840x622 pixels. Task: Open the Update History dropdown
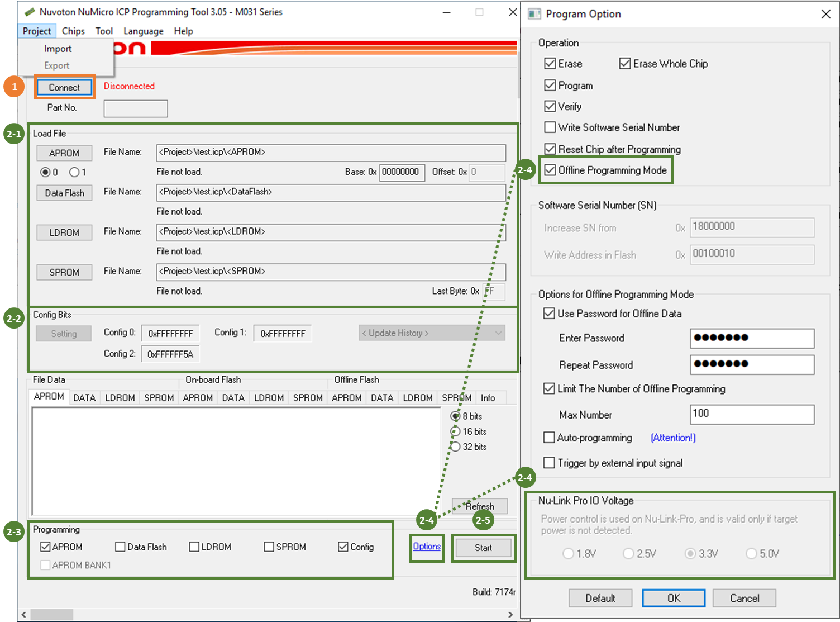[432, 333]
